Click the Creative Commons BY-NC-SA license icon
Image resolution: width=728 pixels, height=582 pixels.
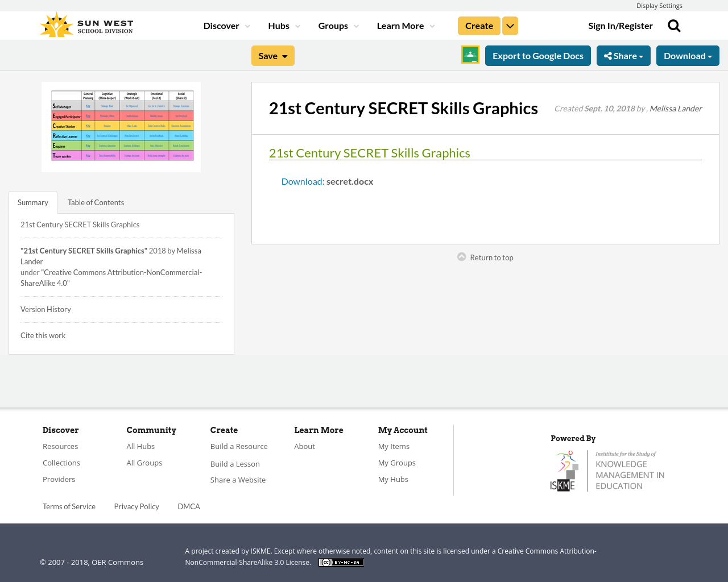341,562
